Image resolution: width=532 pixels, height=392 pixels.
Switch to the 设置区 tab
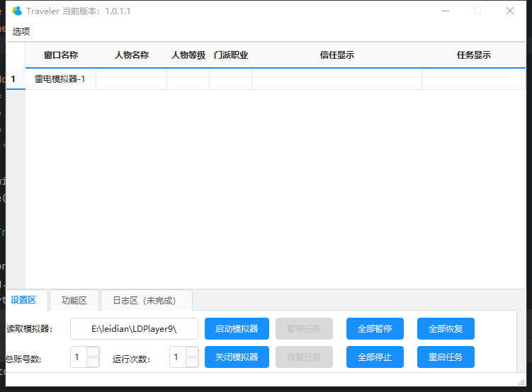(x=23, y=300)
